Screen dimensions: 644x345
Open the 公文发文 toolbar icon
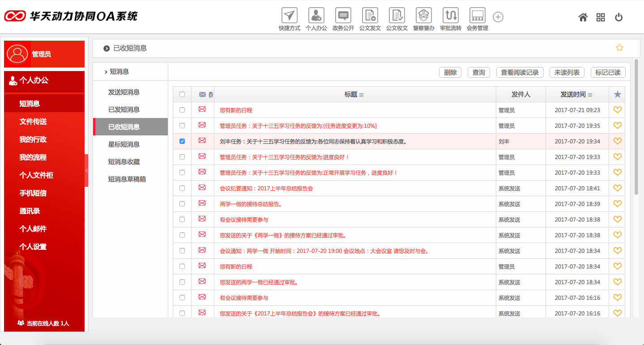point(370,16)
